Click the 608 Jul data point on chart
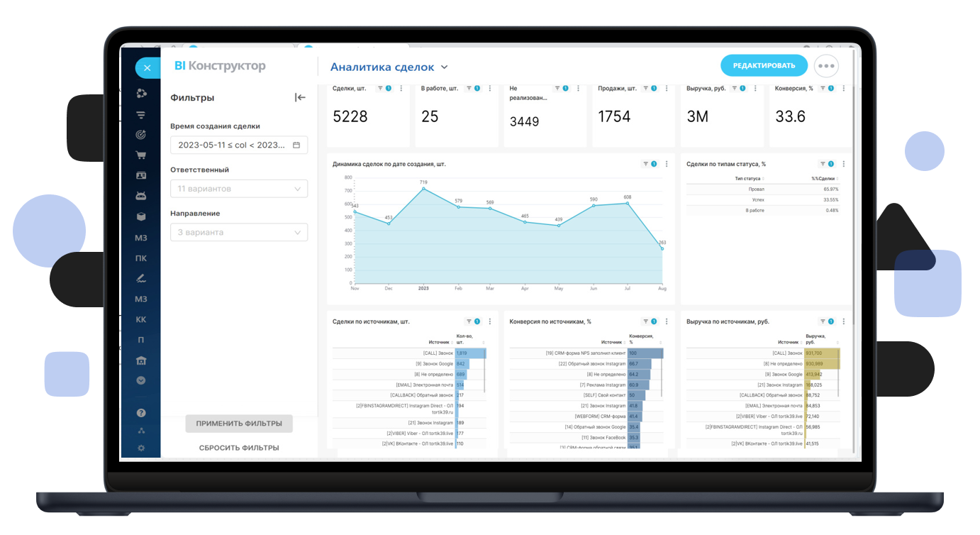 tap(628, 204)
